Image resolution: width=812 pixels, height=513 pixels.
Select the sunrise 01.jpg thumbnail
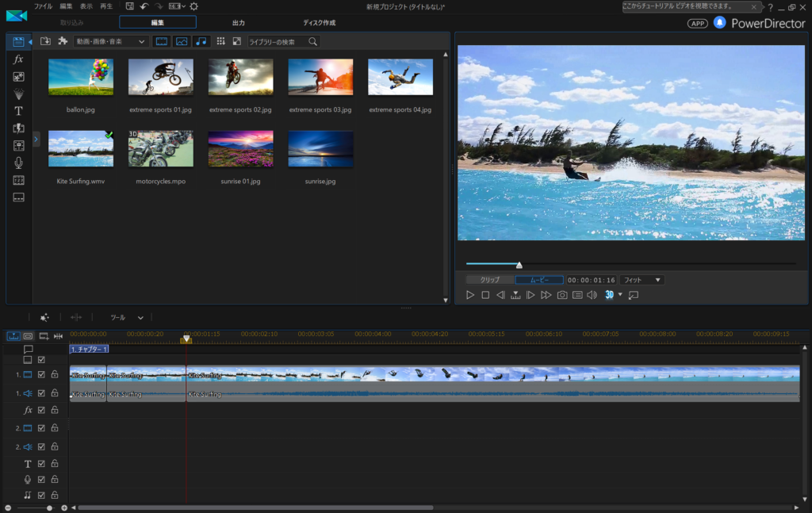coord(240,149)
